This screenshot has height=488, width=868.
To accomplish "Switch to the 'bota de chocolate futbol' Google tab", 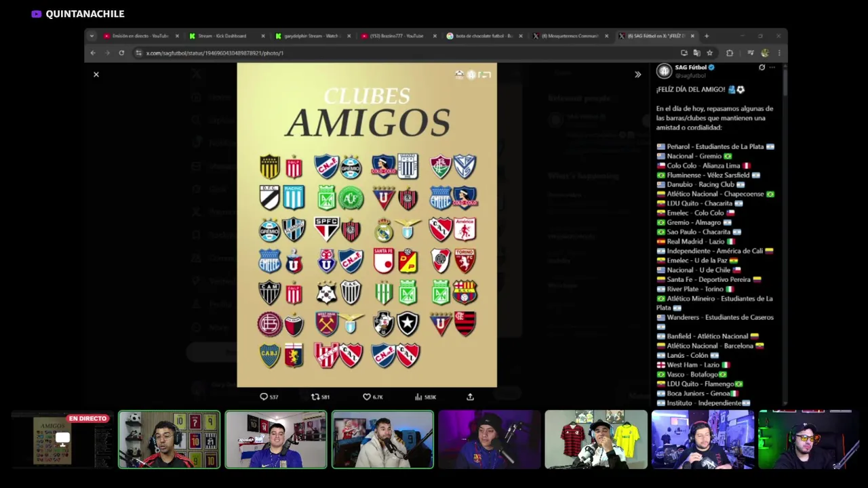I will tap(483, 36).
